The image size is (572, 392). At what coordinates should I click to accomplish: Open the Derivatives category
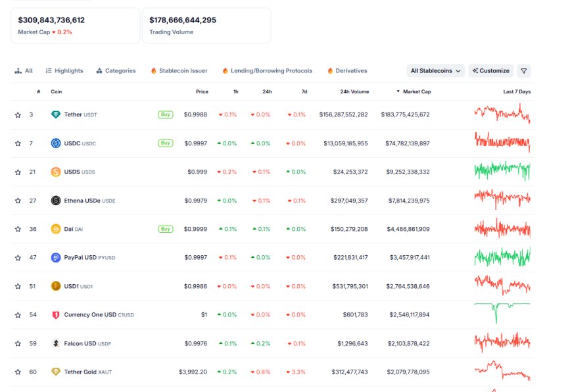(347, 71)
